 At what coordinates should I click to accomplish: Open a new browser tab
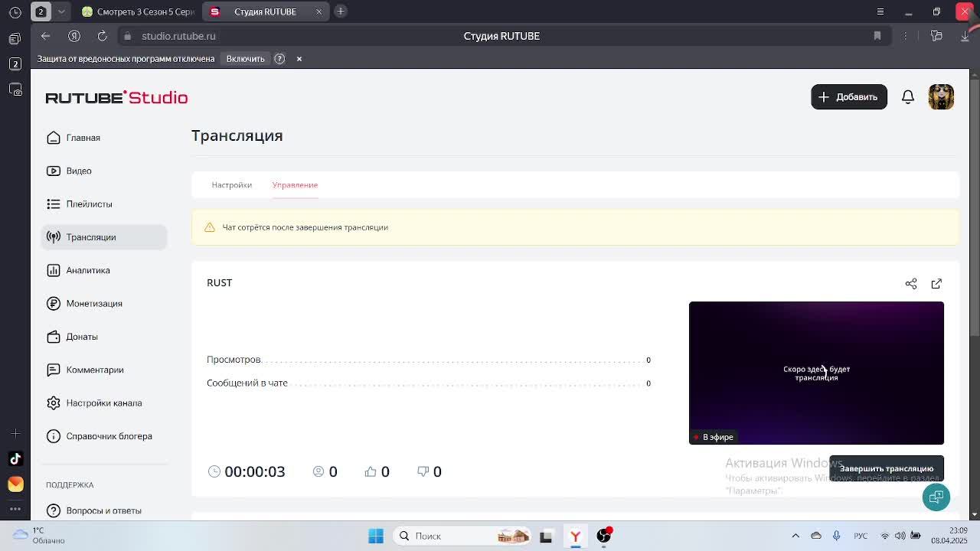[341, 11]
